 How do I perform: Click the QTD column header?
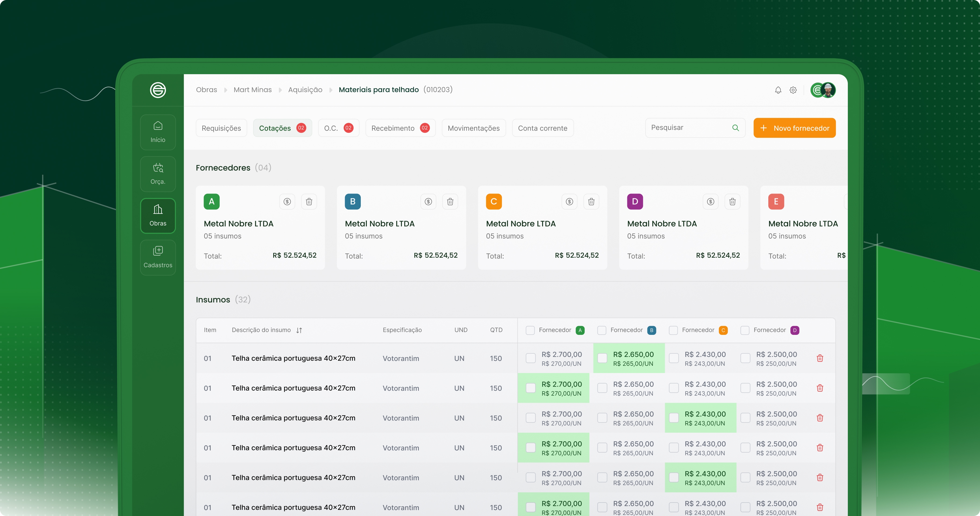point(496,330)
